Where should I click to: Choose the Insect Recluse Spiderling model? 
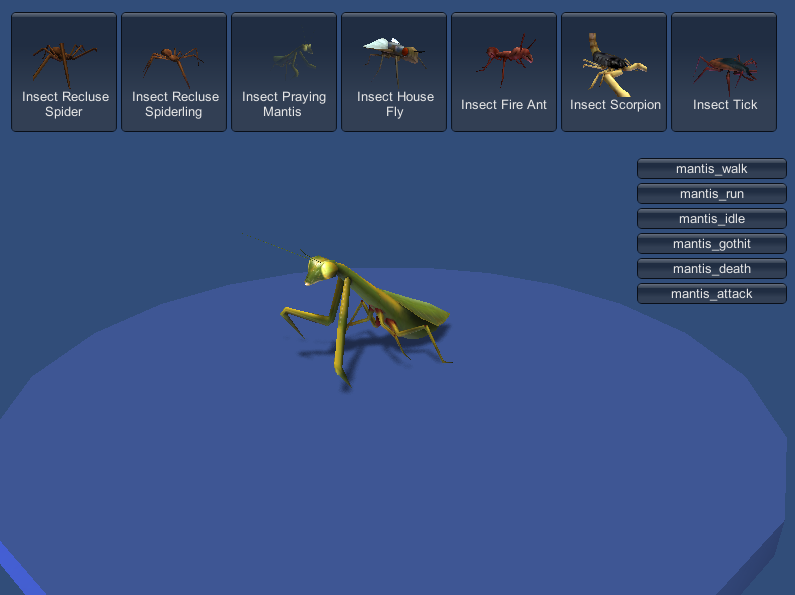click(174, 72)
